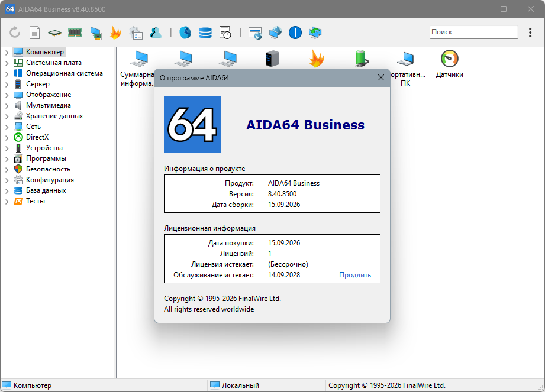Viewport: 545px width, 392px height.
Task: Expand the Тесты tree node
Action: [7, 202]
